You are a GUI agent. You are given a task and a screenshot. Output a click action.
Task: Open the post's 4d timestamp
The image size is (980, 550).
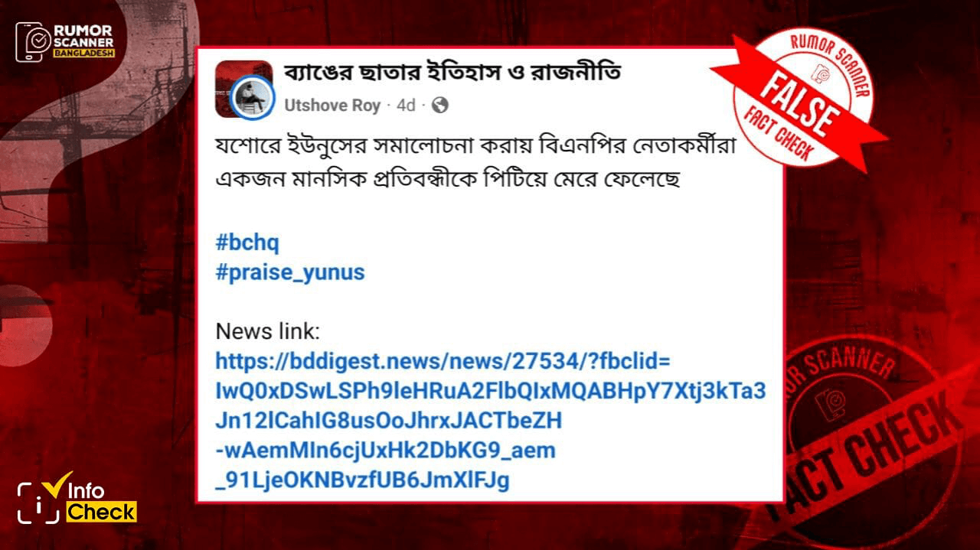coord(406,106)
